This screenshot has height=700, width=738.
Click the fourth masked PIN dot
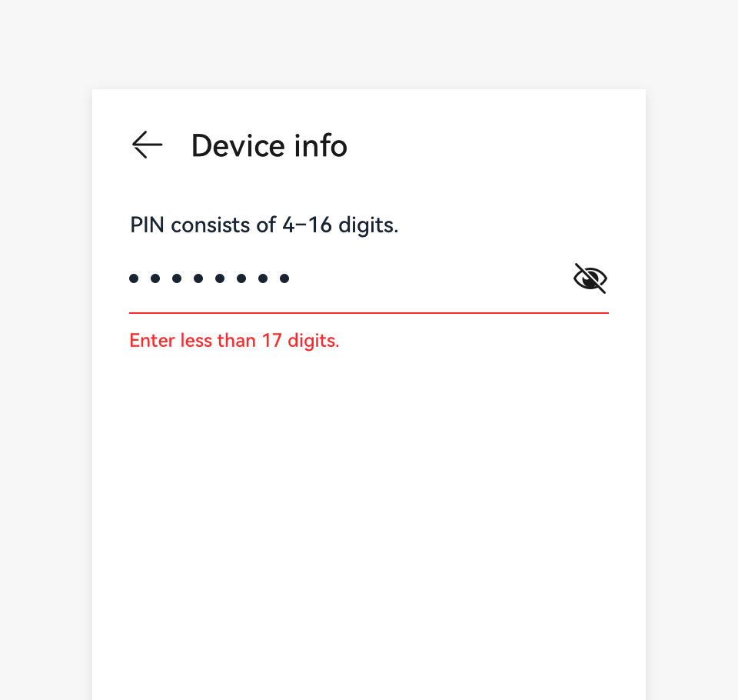coord(198,278)
